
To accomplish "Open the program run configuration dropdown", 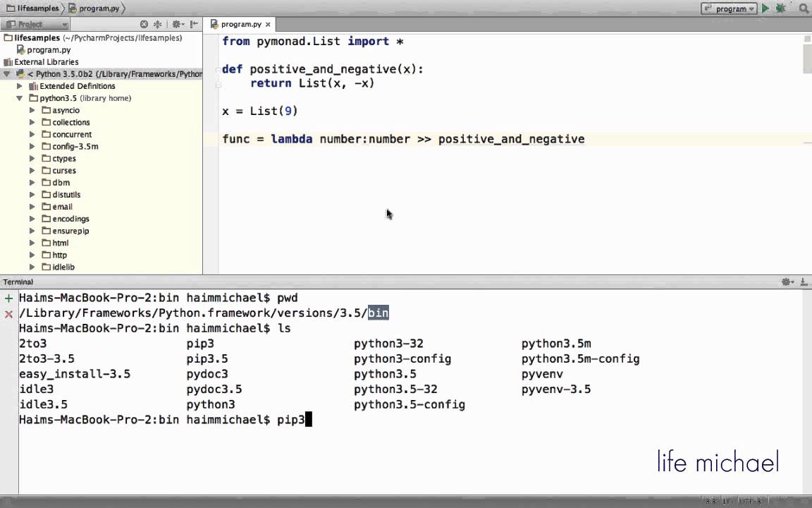I will 729,8.
